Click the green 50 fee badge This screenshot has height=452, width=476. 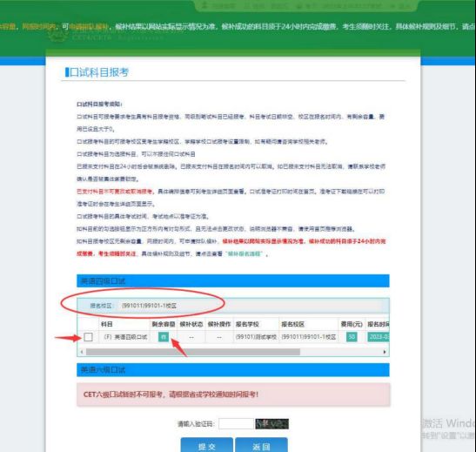click(352, 336)
